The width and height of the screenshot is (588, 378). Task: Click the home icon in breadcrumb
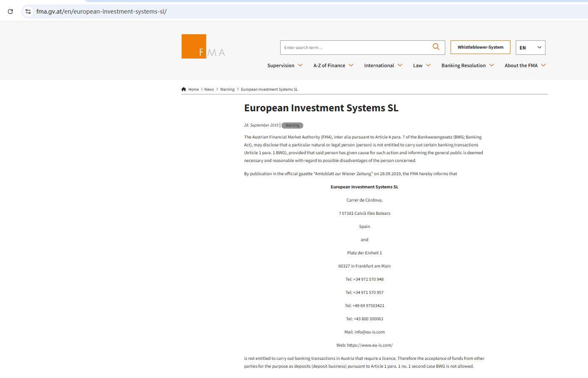pyautogui.click(x=184, y=89)
